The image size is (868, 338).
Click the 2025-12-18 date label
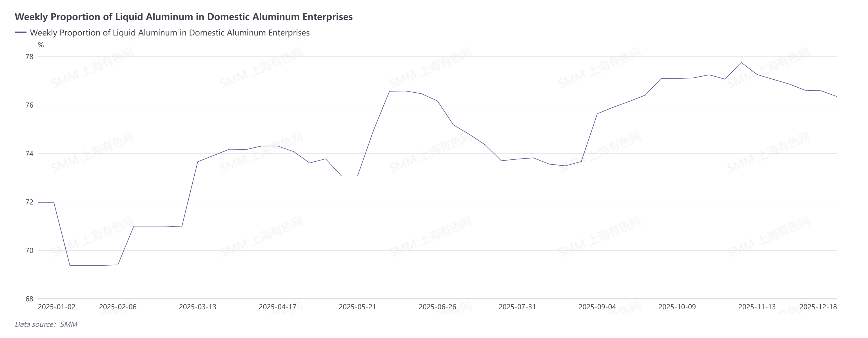click(x=818, y=307)
